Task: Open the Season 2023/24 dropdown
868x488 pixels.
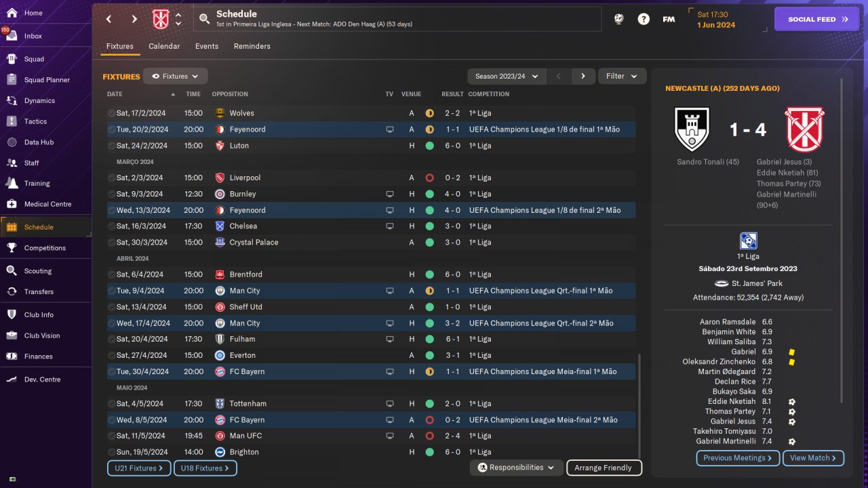Action: (x=507, y=77)
